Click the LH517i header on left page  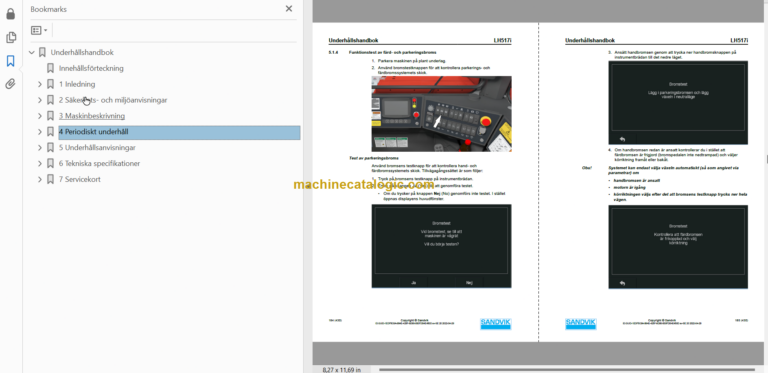click(502, 41)
